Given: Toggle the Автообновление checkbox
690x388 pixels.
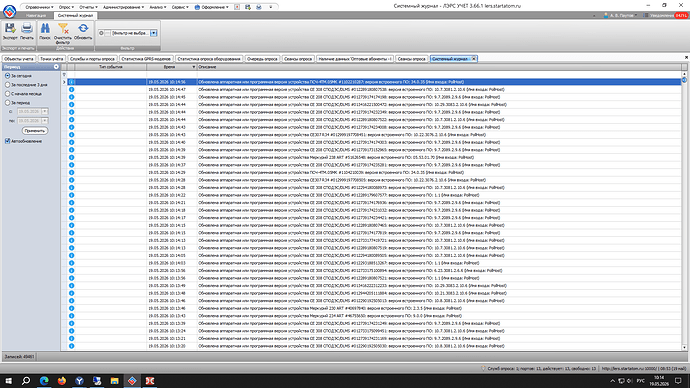Looking at the screenshot, I should click(x=7, y=141).
